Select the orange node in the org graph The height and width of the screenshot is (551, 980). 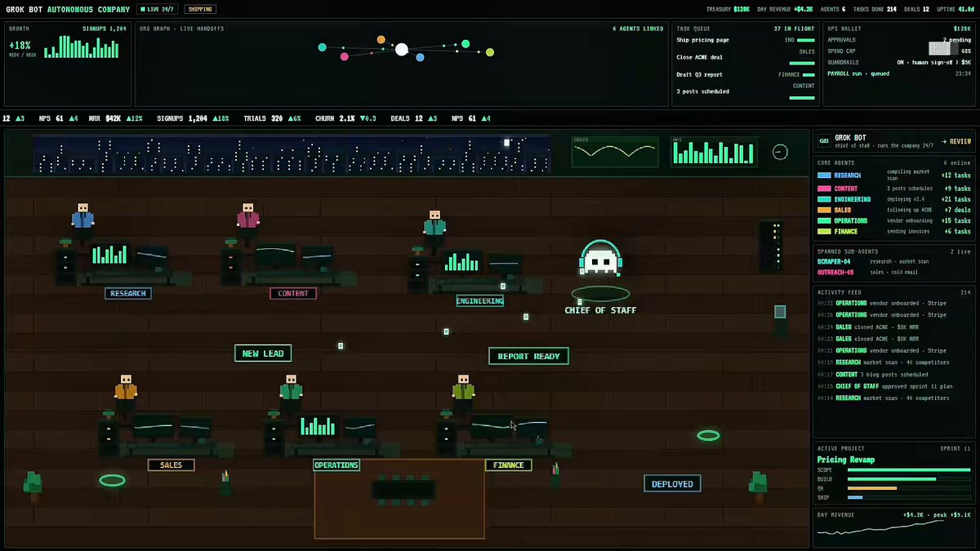[x=381, y=39]
